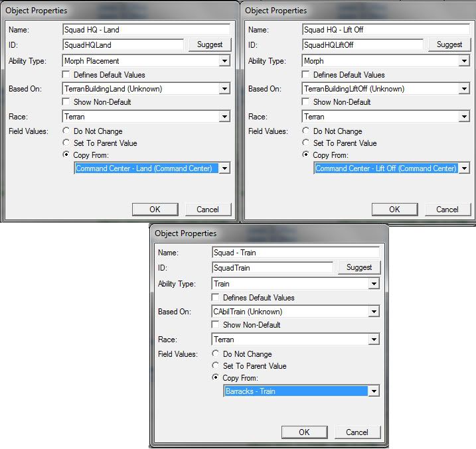Open Race dropdown in Squad - Train dialog

374,340
